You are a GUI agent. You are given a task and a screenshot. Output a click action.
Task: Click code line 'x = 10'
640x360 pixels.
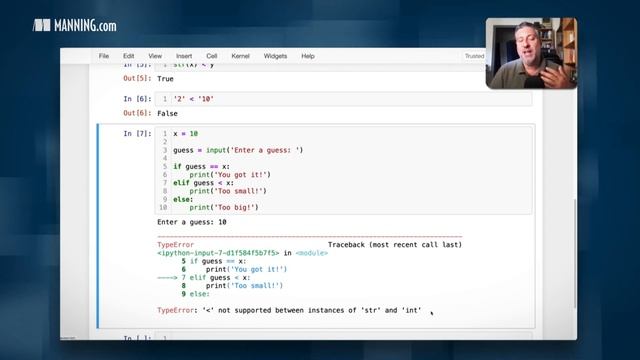coord(185,133)
